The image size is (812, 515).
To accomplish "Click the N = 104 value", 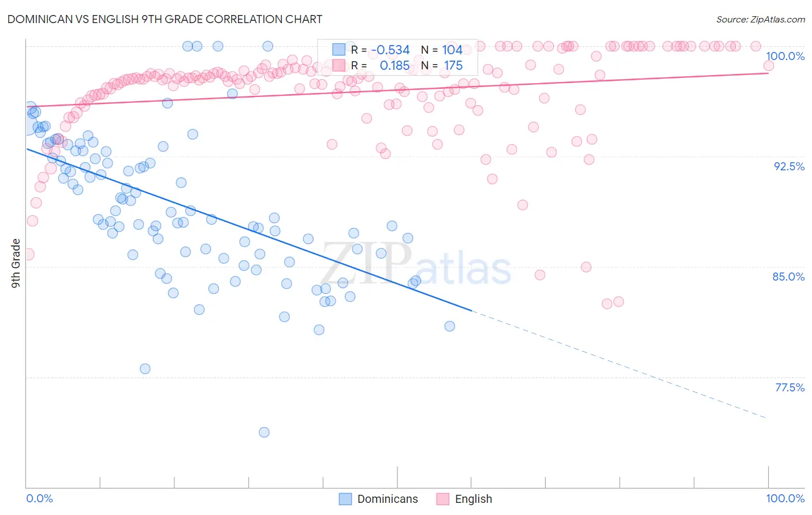I will point(442,50).
